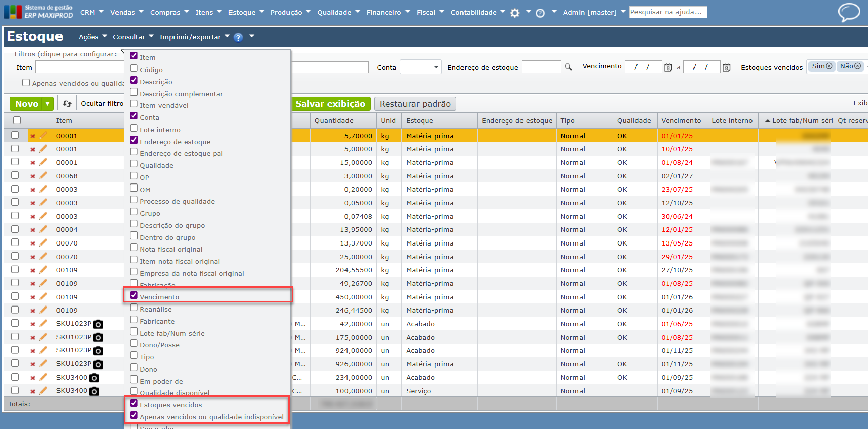Viewport: 868px width, 429px height.
Task: Open the first Vencimento calendar picker icon
Action: (x=668, y=67)
